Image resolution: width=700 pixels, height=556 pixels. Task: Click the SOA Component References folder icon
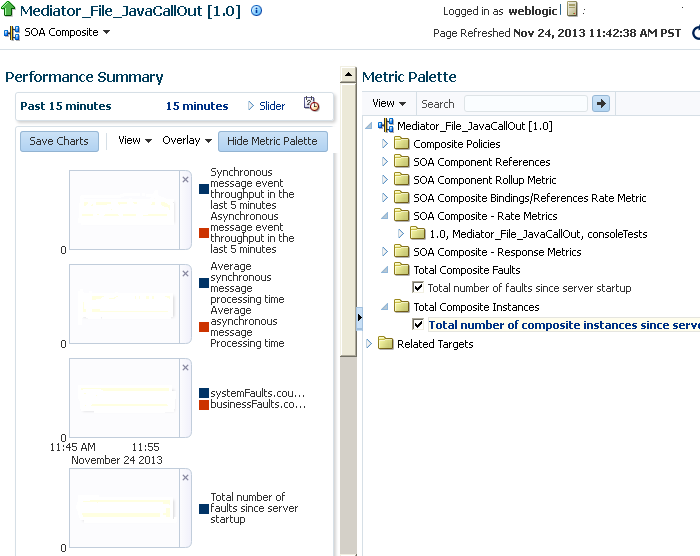tap(401, 161)
